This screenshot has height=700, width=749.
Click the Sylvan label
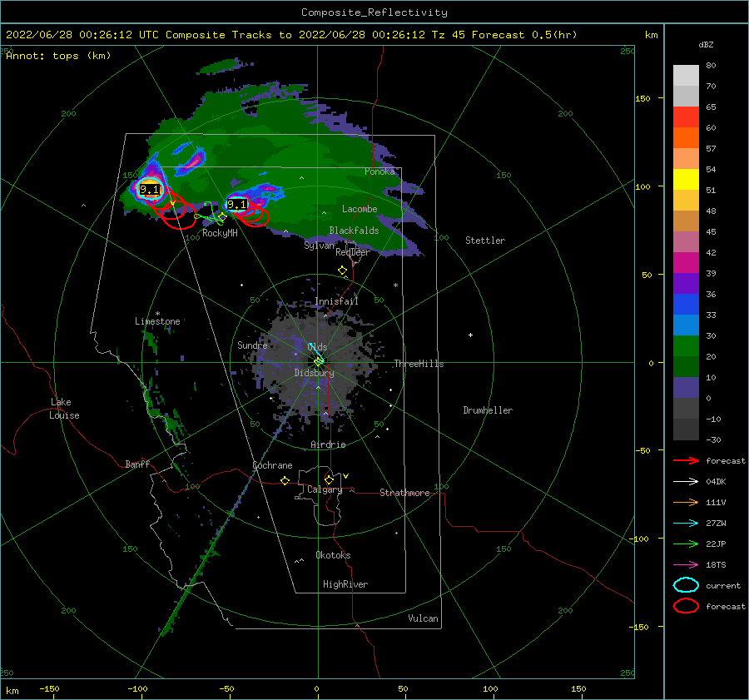pyautogui.click(x=319, y=246)
